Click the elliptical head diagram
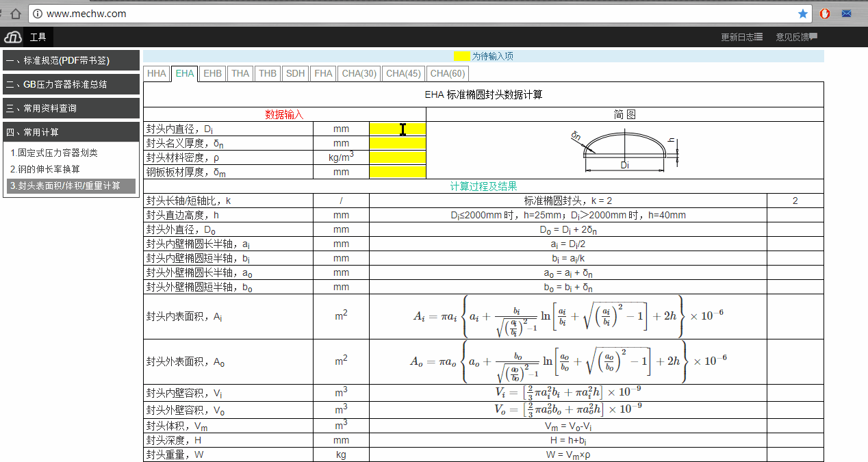Screen dimensions: 868x462 click(x=624, y=151)
